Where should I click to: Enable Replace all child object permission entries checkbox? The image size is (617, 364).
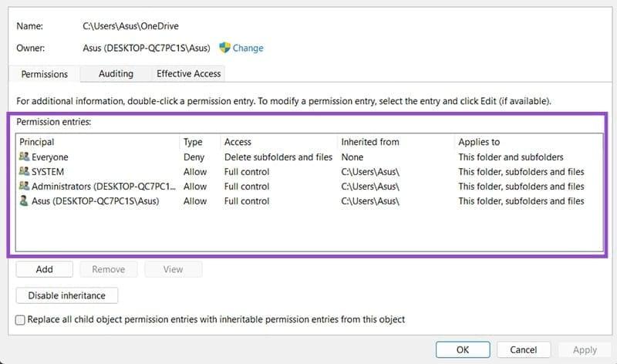[x=21, y=319]
